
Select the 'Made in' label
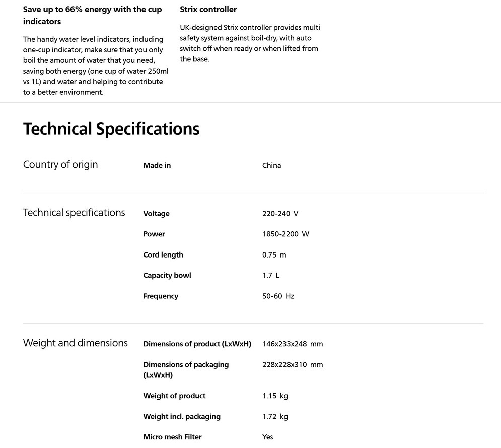point(157,165)
